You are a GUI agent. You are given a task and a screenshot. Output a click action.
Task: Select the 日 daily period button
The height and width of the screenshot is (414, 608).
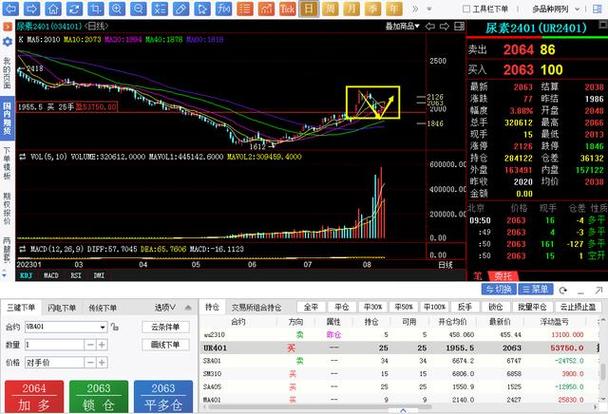tap(309, 9)
